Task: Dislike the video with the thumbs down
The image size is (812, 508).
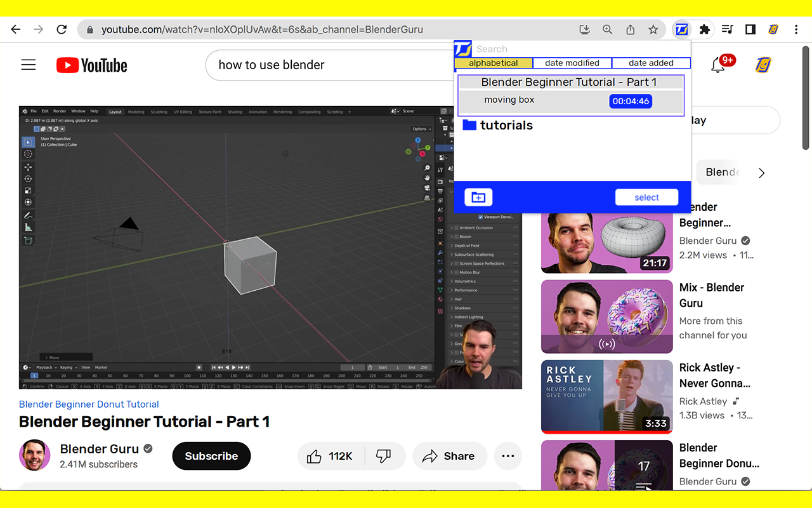Action: click(x=383, y=456)
